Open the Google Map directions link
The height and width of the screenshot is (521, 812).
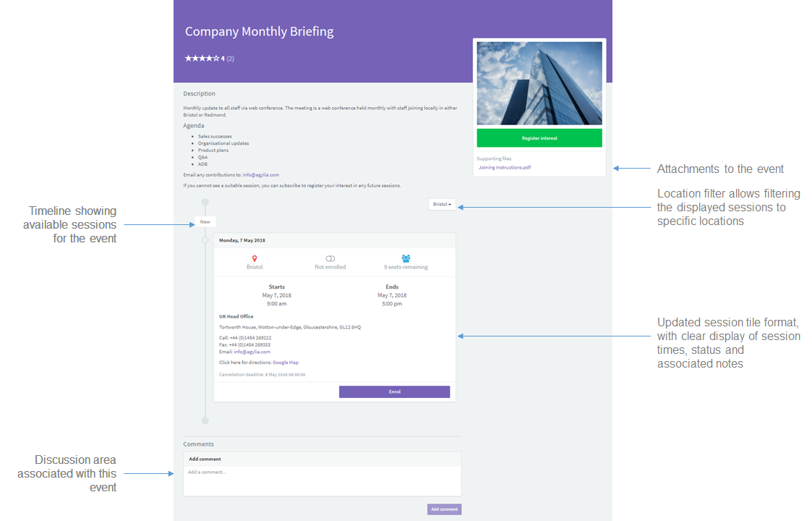[x=286, y=362]
